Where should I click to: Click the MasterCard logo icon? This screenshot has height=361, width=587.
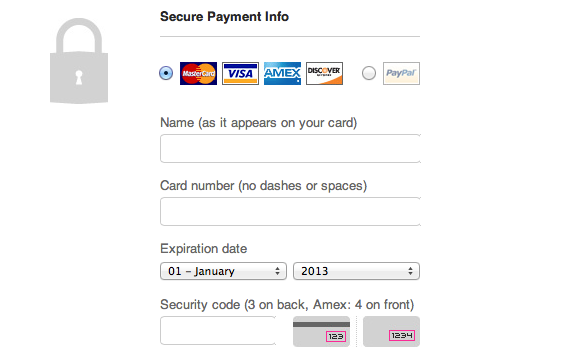pyautogui.click(x=198, y=73)
